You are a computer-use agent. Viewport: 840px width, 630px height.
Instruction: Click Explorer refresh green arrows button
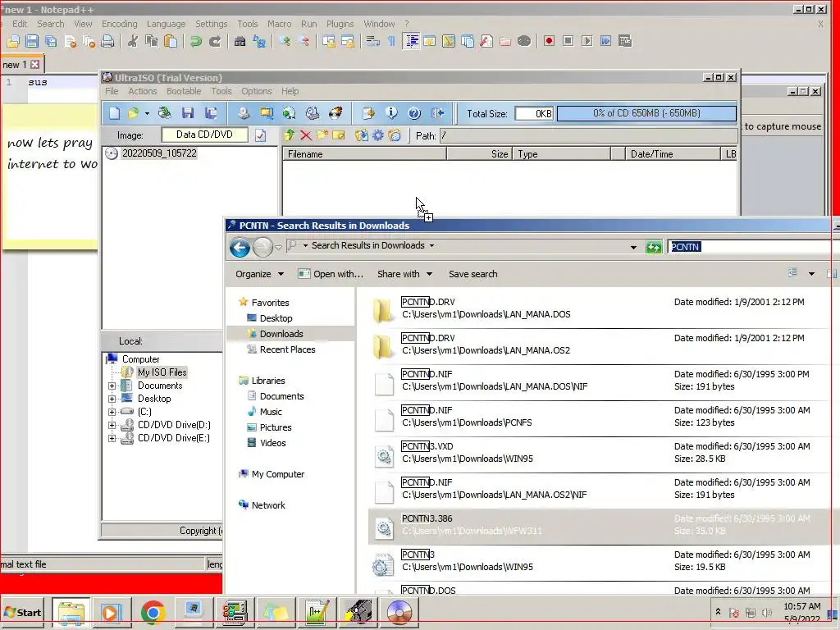tap(654, 247)
